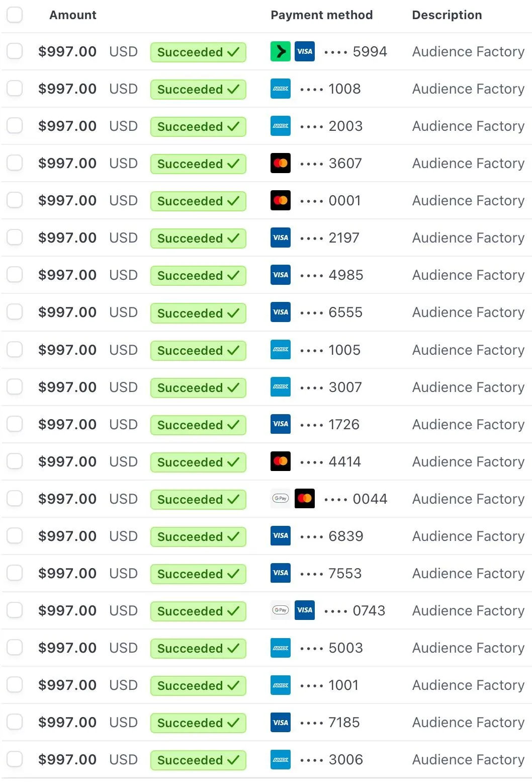Click the Visa icon for card 5994
Viewport: 532px width, 784px height.
pyautogui.click(x=305, y=51)
